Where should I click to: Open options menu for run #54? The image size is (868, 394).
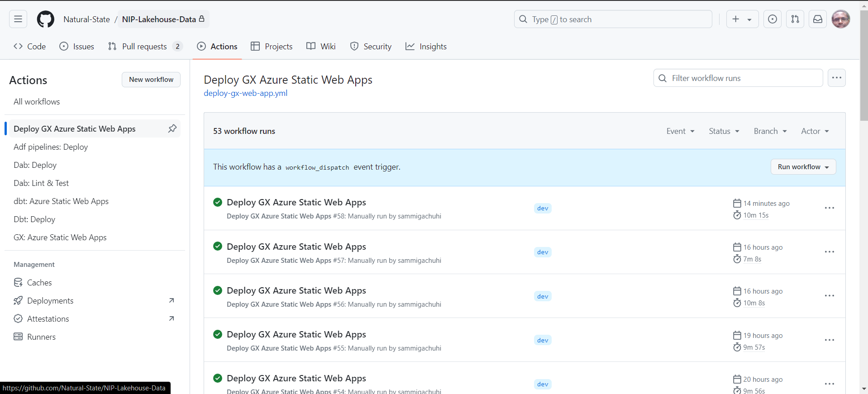(x=830, y=384)
